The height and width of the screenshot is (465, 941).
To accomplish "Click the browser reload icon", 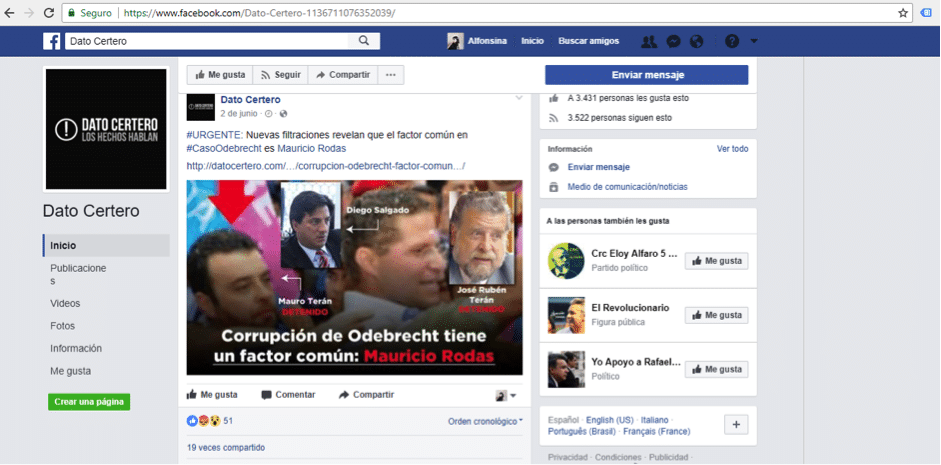I will click(x=47, y=13).
